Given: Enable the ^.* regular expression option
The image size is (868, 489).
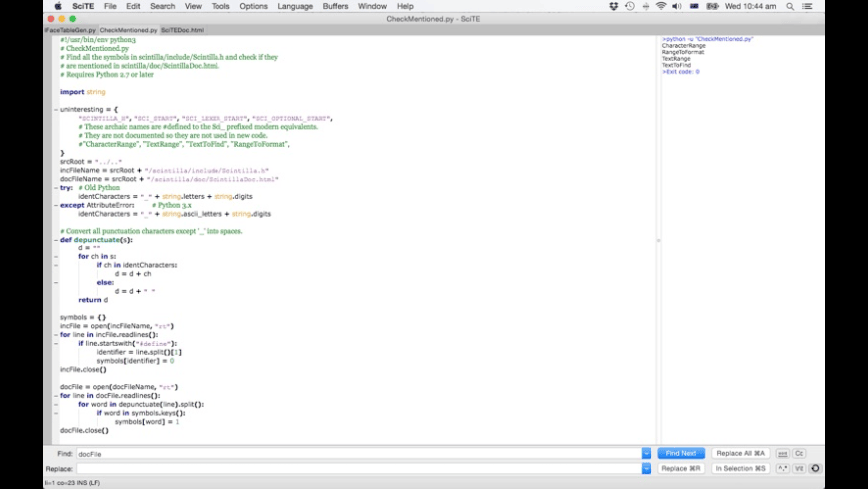Looking at the screenshot, I should coord(782,468).
